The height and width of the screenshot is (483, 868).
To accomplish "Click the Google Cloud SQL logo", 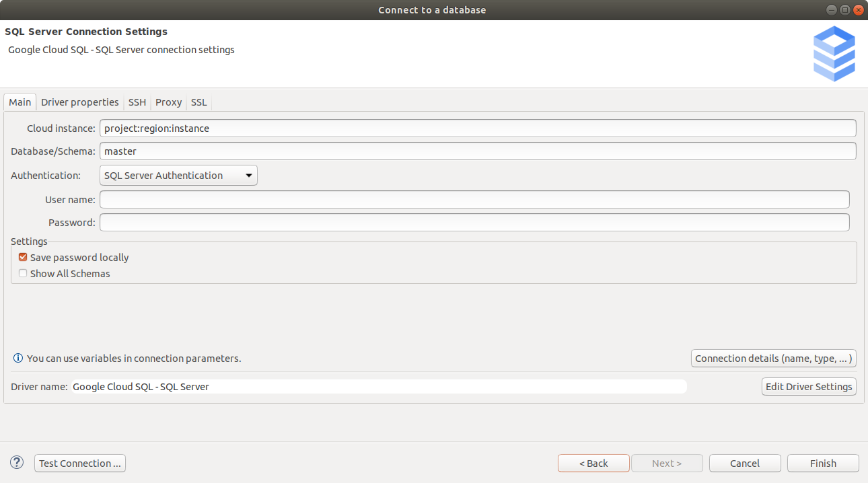I will 834,53.
